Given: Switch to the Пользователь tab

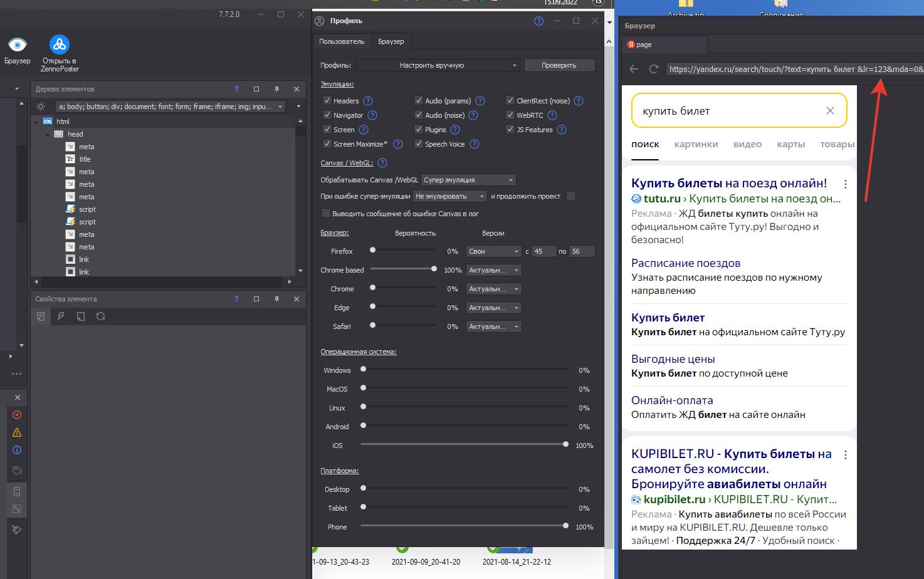Looking at the screenshot, I should (342, 41).
